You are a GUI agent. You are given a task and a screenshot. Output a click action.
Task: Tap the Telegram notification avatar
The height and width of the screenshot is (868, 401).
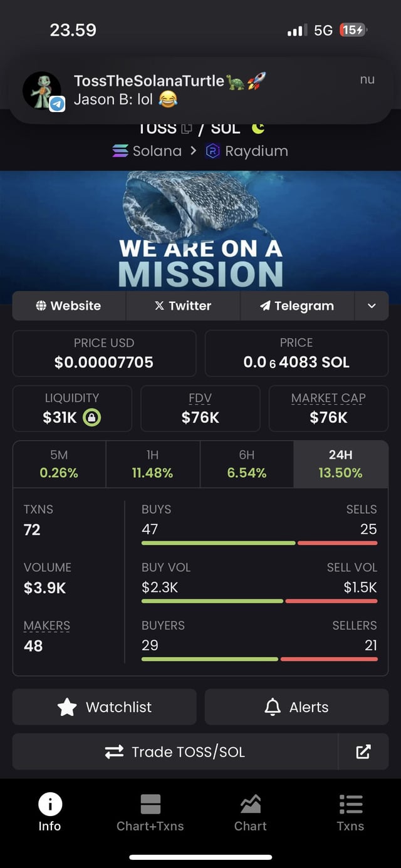click(42, 91)
